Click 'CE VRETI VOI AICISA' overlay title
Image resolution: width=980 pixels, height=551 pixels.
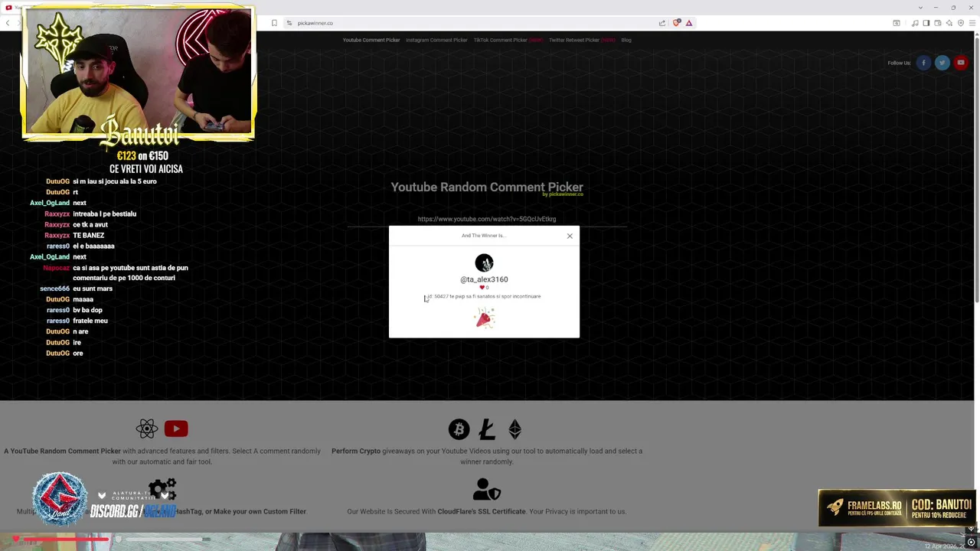click(145, 169)
